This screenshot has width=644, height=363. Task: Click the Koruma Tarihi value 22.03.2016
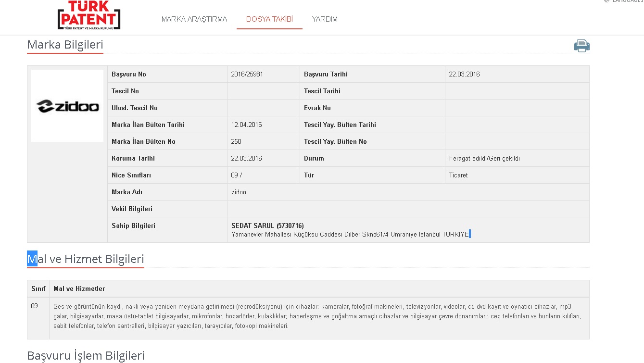(247, 158)
